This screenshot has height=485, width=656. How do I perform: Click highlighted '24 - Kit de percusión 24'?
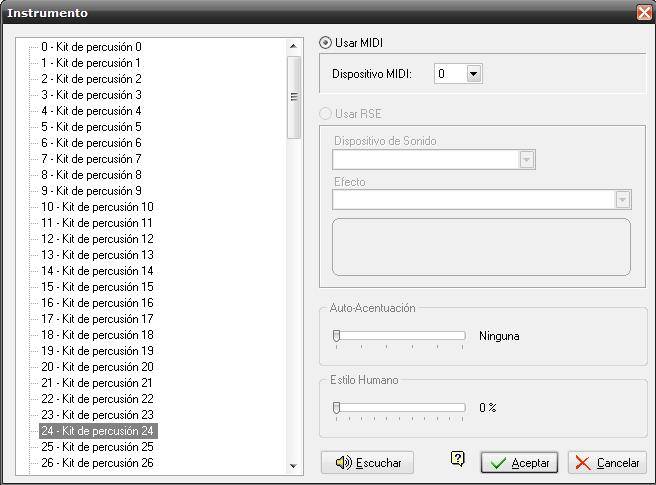[98, 431]
